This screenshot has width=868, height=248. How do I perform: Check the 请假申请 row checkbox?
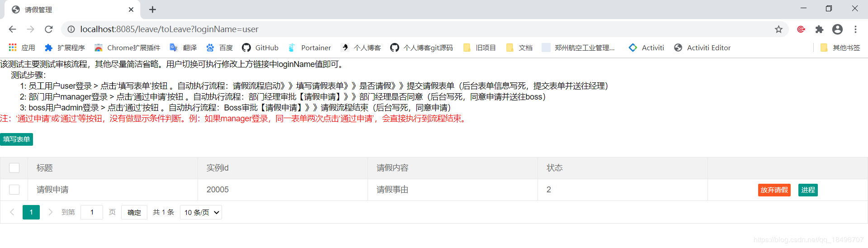click(14, 190)
